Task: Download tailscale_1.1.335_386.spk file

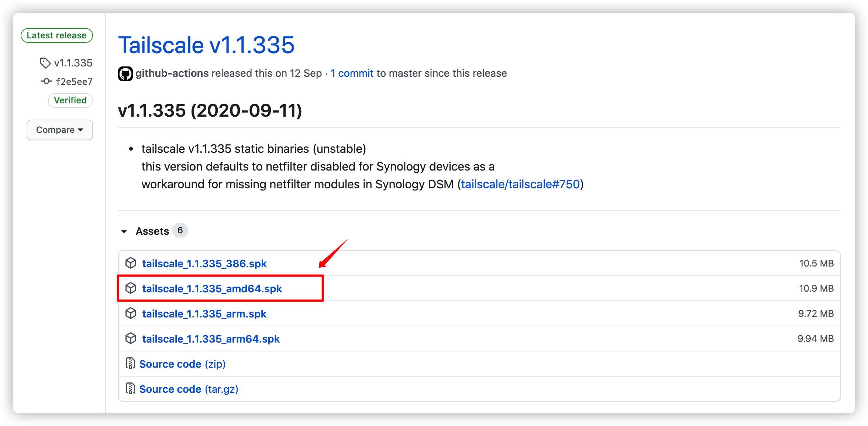Action: pyautogui.click(x=204, y=264)
